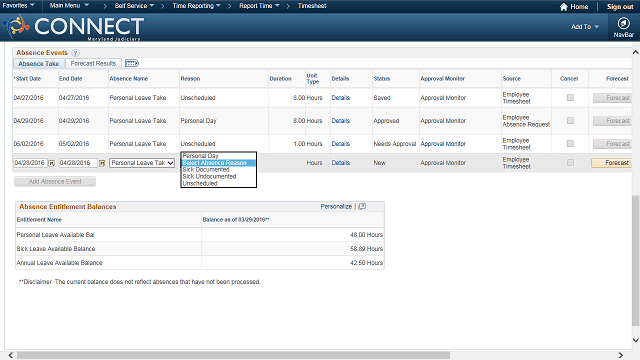Click the 58.89 Hours balance value
Screen dimensions: 640x360
366,249
